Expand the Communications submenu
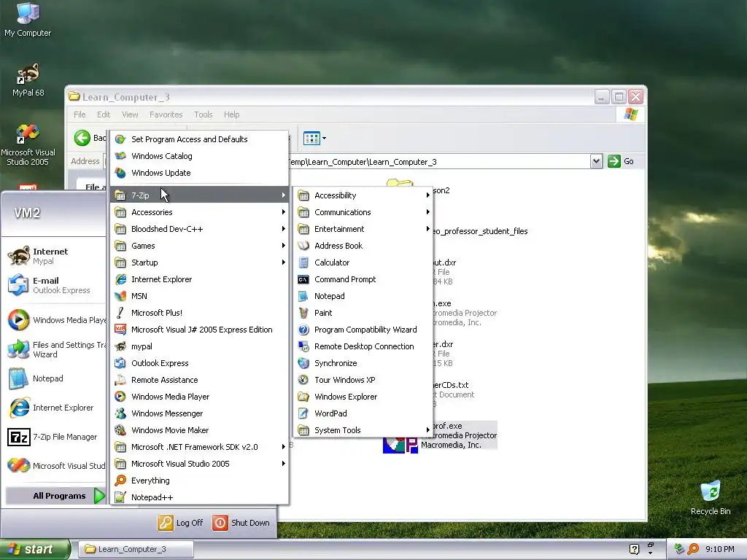 [363, 212]
